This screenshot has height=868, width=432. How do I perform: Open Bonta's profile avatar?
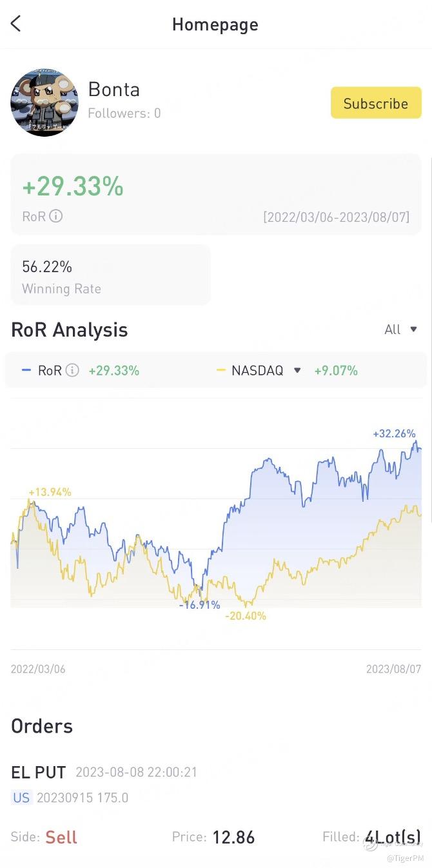coord(44,102)
